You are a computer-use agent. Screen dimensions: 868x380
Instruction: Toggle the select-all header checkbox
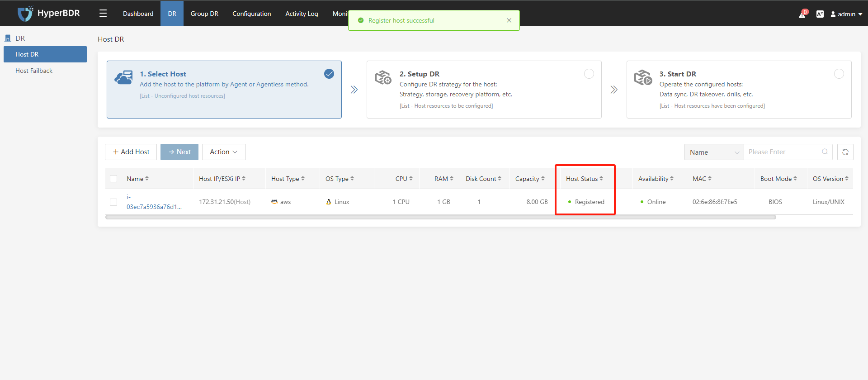point(113,179)
